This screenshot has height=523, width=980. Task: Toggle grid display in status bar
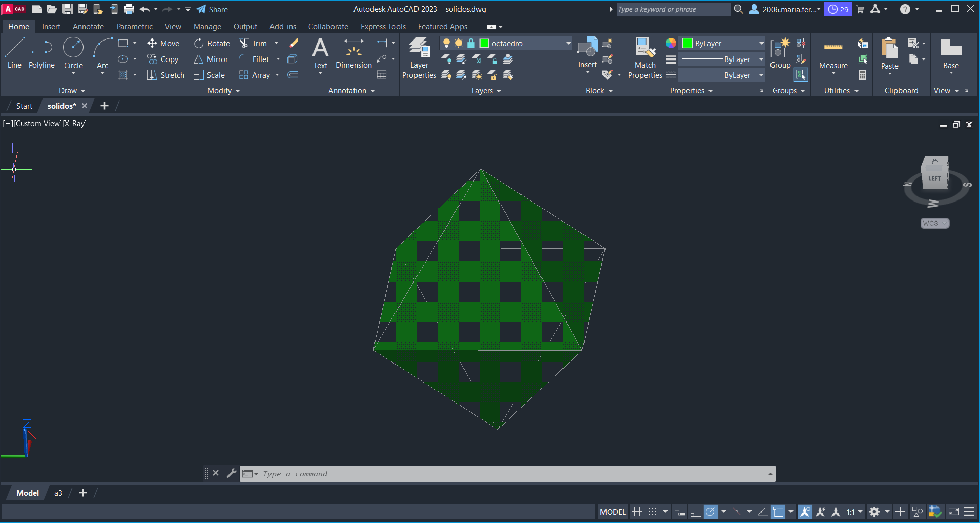click(x=637, y=512)
